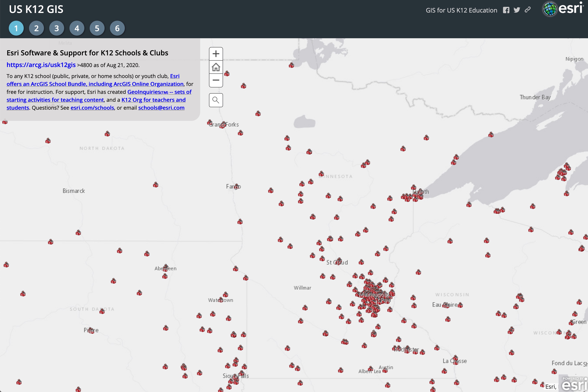The image size is (588, 392).
Task: Click school marker above Minnesota label
Action: 321,174
